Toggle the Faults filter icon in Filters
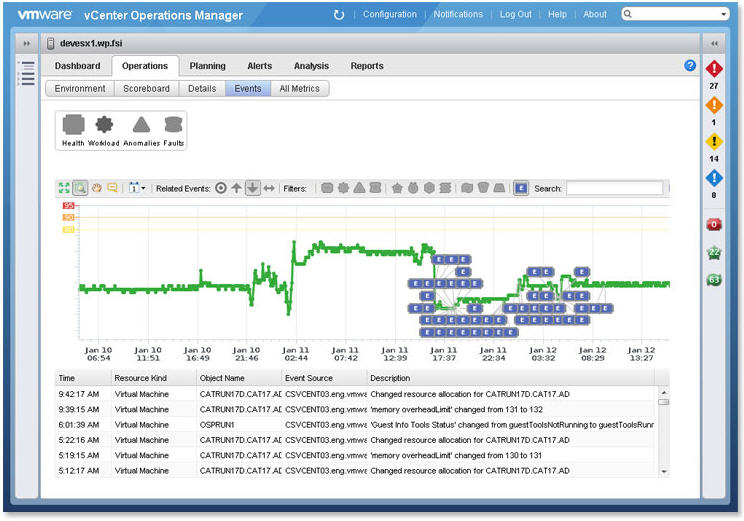 click(x=375, y=188)
